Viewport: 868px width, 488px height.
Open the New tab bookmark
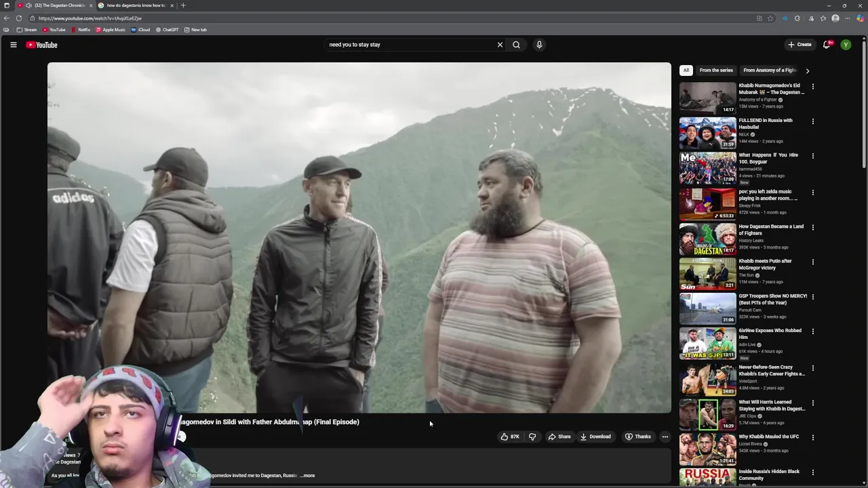click(196, 30)
